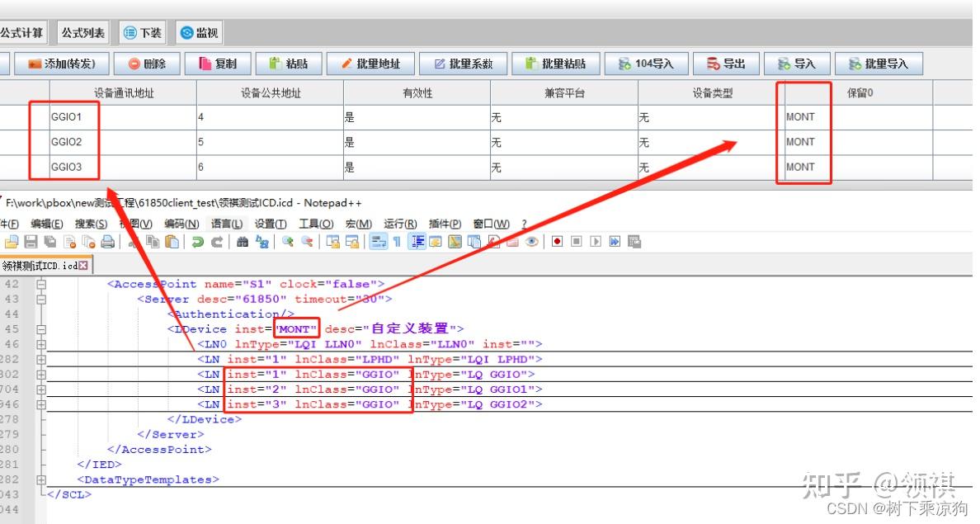Image resolution: width=980 pixels, height=524 pixels.
Task: Open Find dialog via binoculars icon
Action: coord(243,241)
